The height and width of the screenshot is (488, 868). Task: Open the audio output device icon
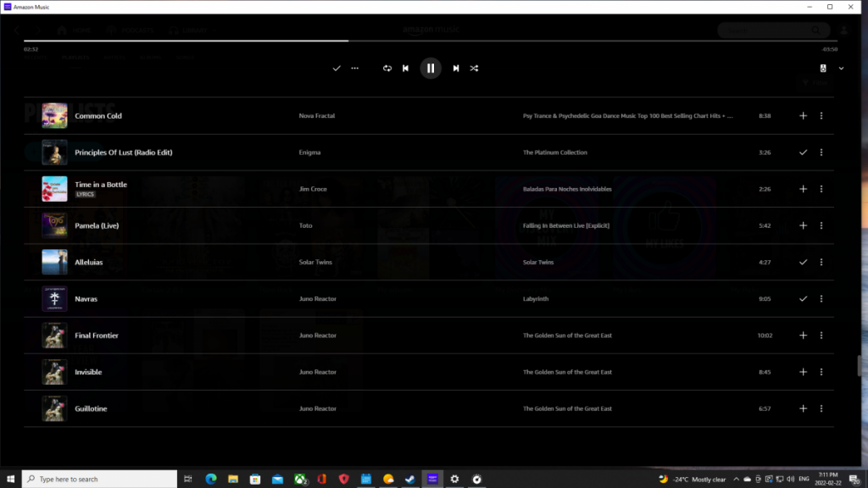click(x=822, y=68)
